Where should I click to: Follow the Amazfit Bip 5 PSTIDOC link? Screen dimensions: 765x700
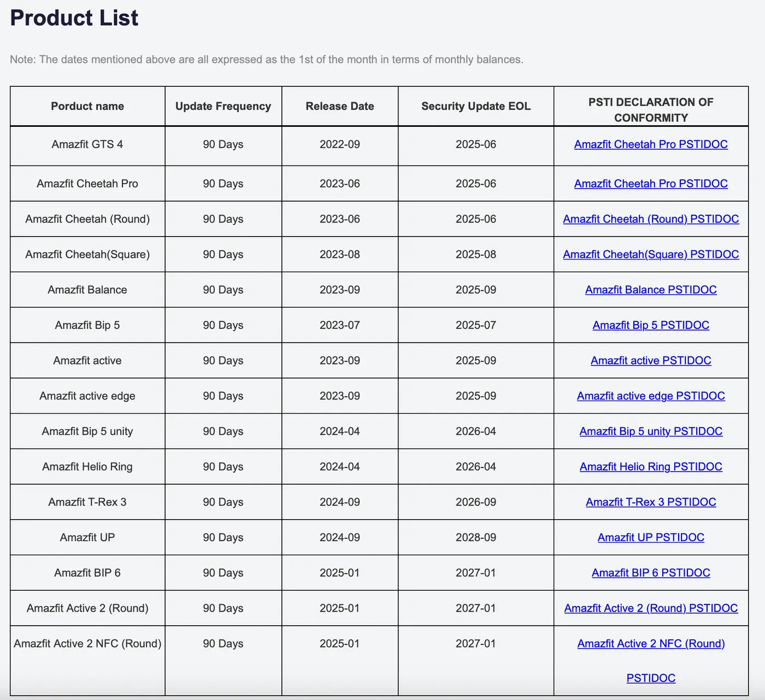(650, 325)
